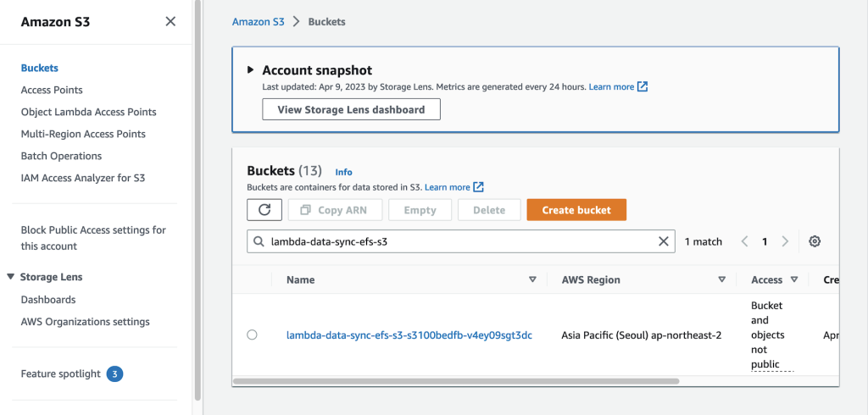This screenshot has width=868, height=415.
Task: Open table preferences gear icon
Action: click(815, 241)
